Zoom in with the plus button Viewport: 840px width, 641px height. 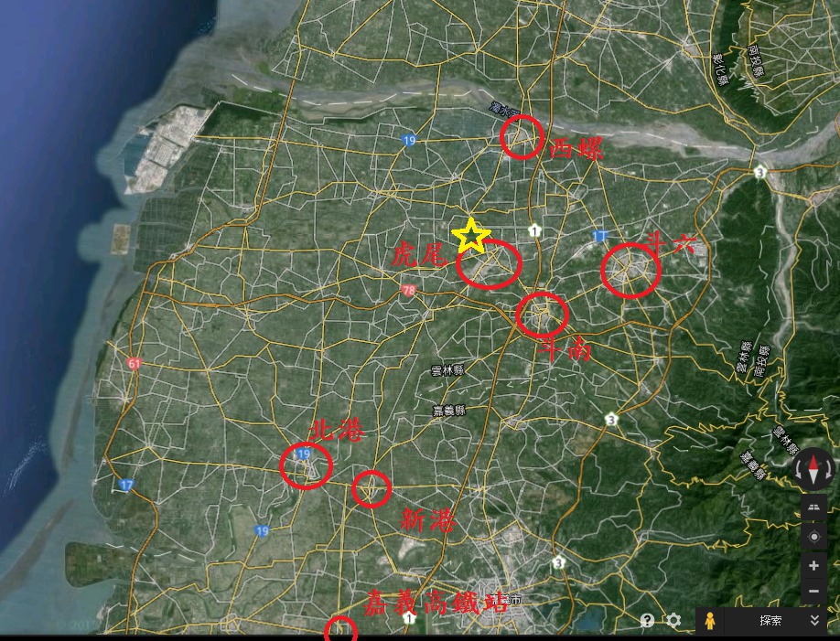pyautogui.click(x=813, y=566)
